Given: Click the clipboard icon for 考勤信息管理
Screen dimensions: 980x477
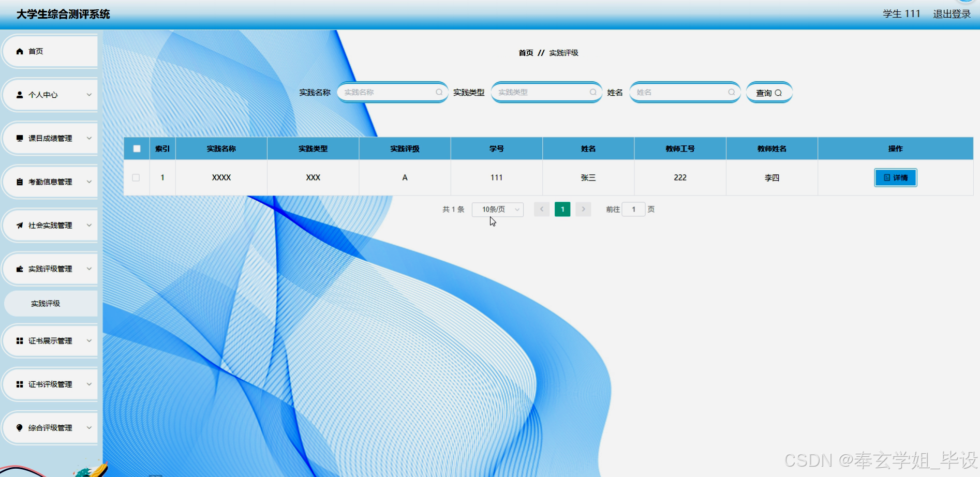Looking at the screenshot, I should click(20, 182).
